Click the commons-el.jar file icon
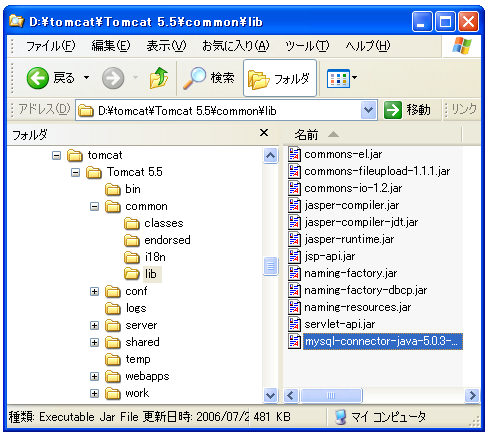This screenshot has height=436, width=487. pos(294,154)
